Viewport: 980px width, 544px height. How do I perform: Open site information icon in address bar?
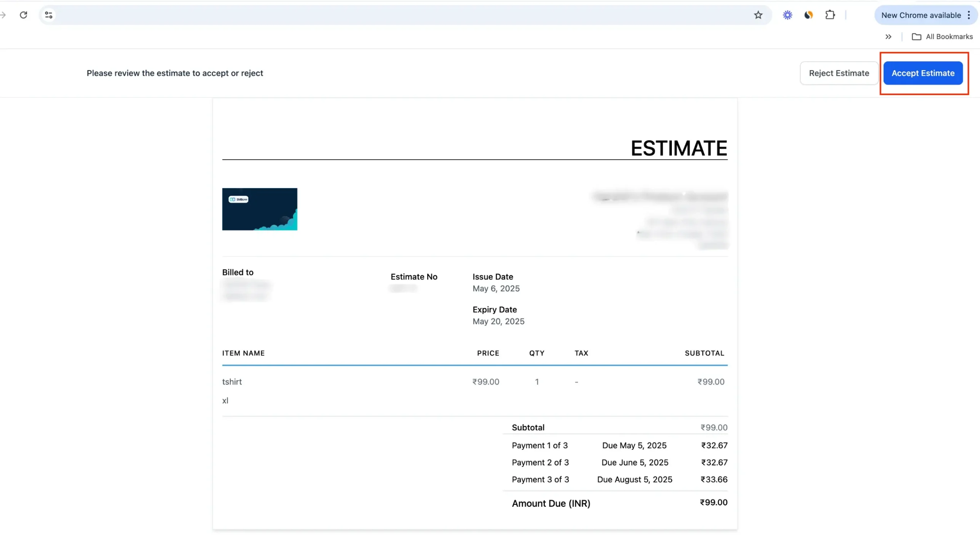(x=49, y=15)
